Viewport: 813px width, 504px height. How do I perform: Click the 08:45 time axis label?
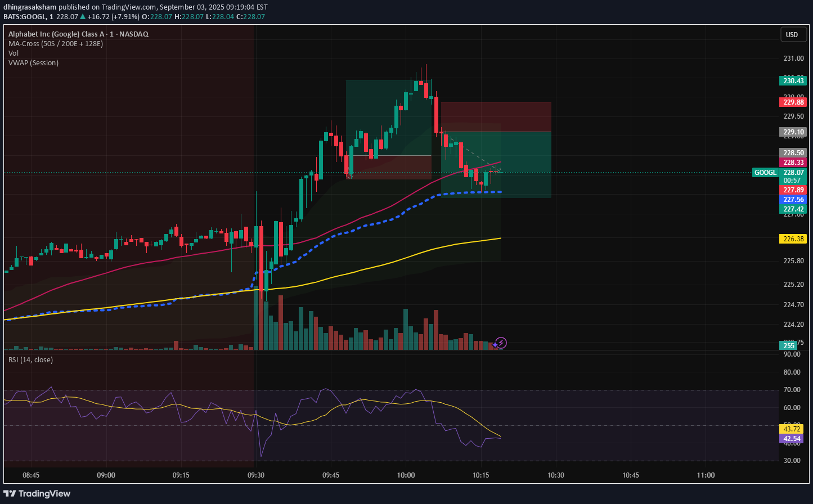click(31, 475)
